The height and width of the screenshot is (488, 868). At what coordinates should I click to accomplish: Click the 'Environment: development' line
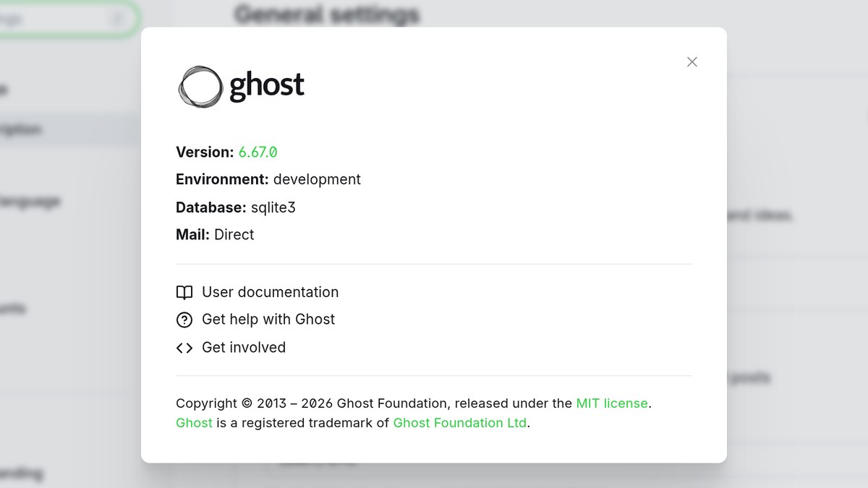268,179
